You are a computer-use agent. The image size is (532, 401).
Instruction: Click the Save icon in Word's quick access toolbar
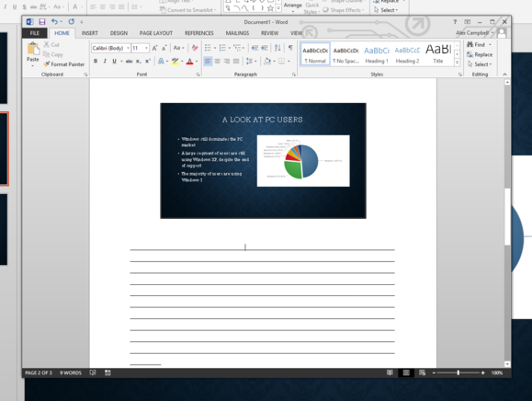tap(42, 22)
